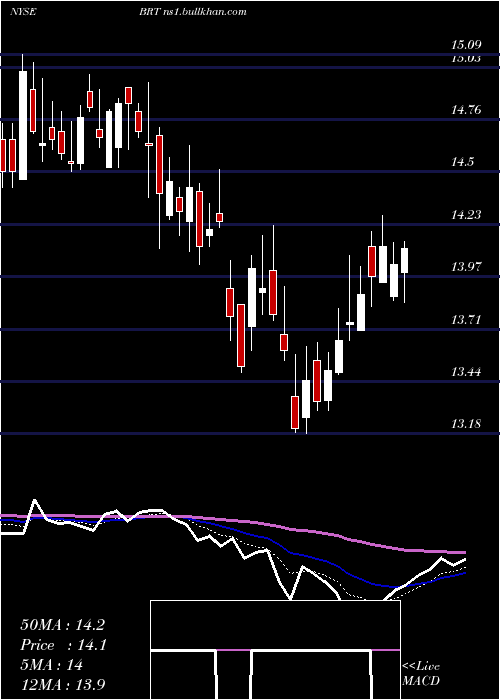Click the 13.18 price axis label
The height and width of the screenshot is (700, 500).
(466, 424)
